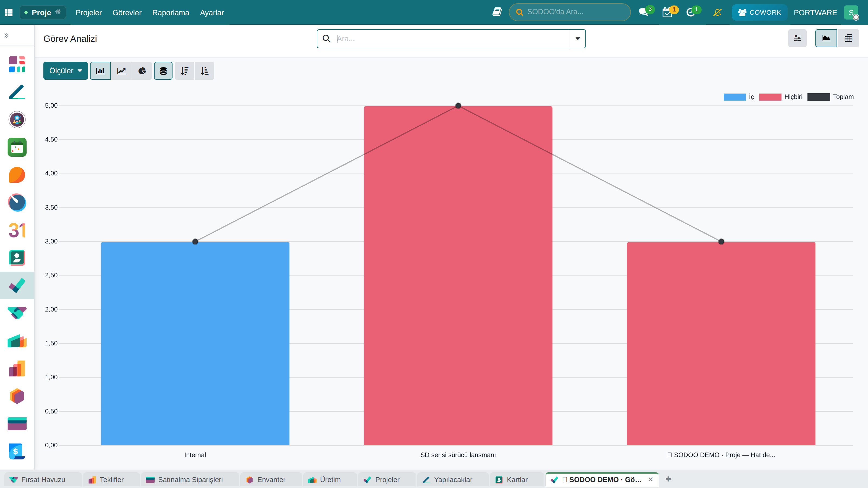Image resolution: width=868 pixels, height=488 pixels.
Task: Click the SD serisi sürücü lansmanı bar
Action: [458, 275]
